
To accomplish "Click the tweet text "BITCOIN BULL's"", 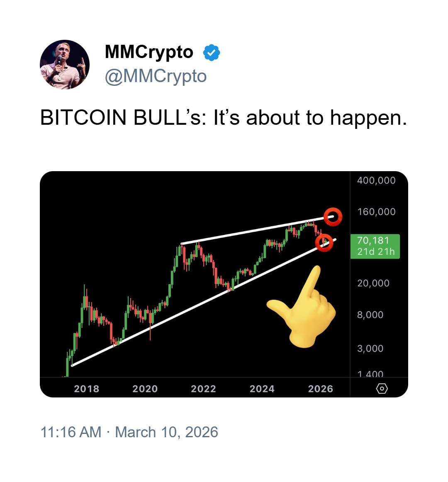I will point(122,118).
